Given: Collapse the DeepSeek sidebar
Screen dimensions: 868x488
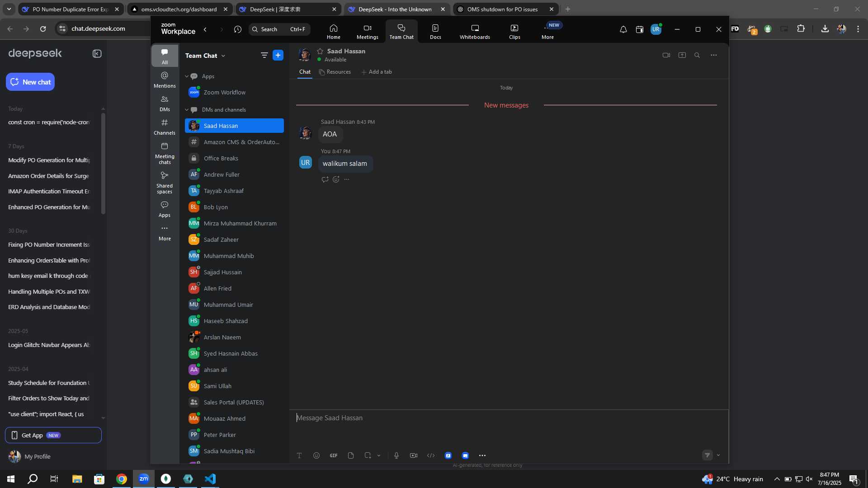Looking at the screenshot, I should pos(97,54).
